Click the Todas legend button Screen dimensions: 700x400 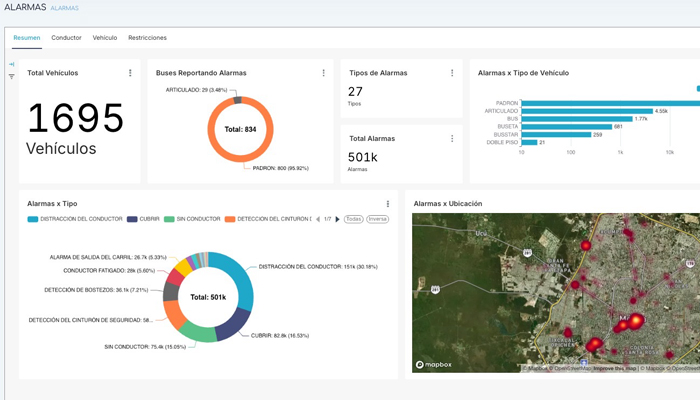tap(354, 219)
